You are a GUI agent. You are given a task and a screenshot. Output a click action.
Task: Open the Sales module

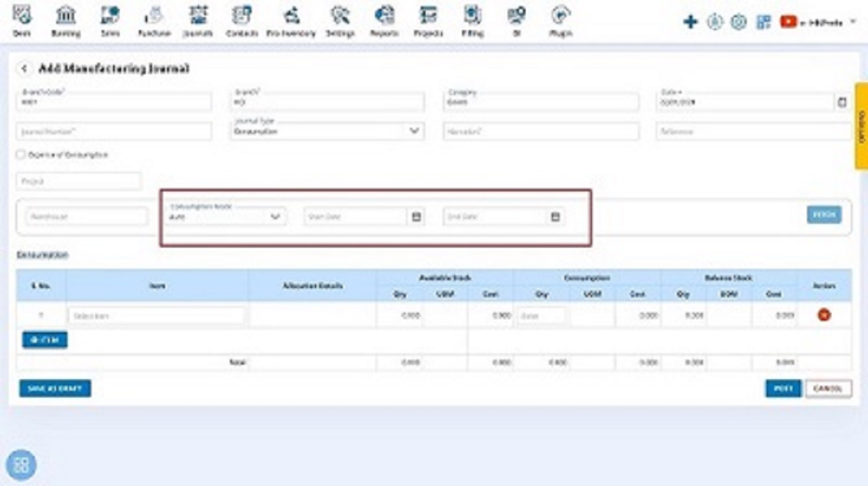[110, 21]
